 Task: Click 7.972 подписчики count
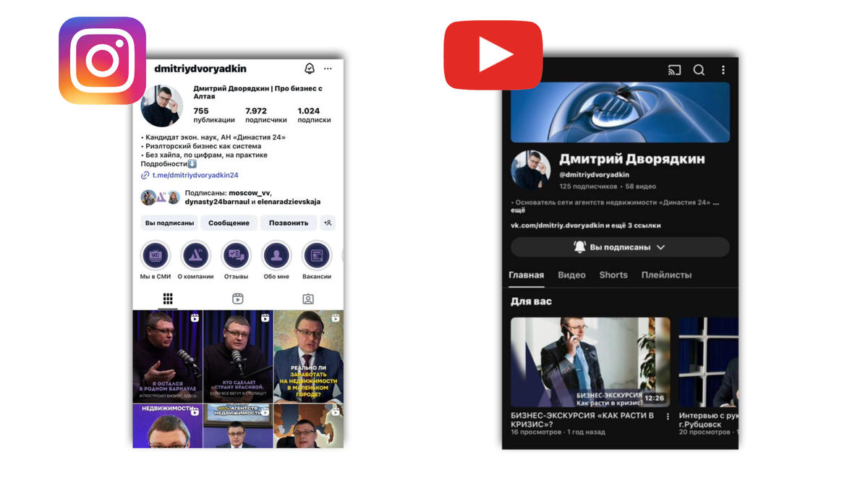pos(265,115)
